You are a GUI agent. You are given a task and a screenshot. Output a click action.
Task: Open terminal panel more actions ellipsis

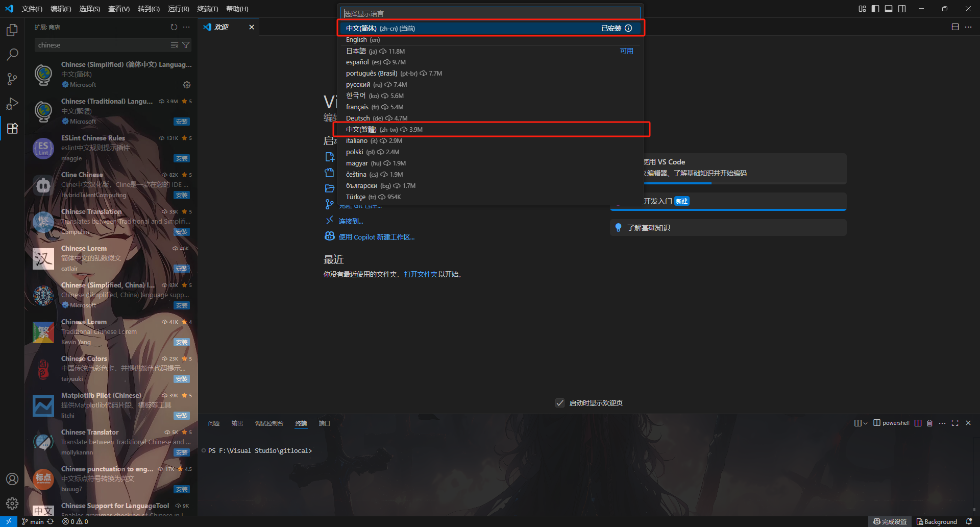[942, 423]
